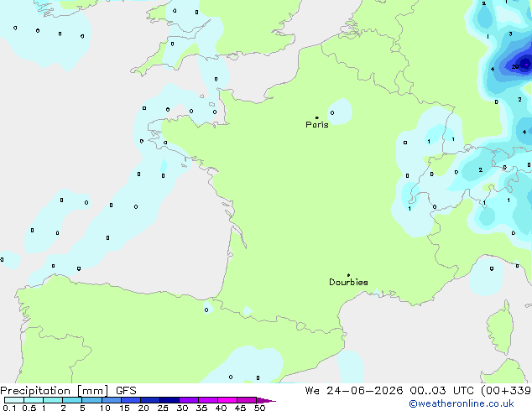Viewport: 532px width, 411px height.
Task: Select the 10–15 mm legend color swatch
Action: click(111, 400)
